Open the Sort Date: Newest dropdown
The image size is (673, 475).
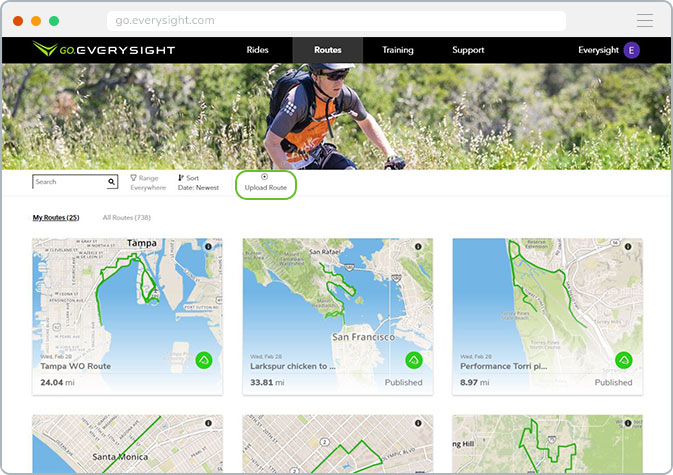point(198,183)
